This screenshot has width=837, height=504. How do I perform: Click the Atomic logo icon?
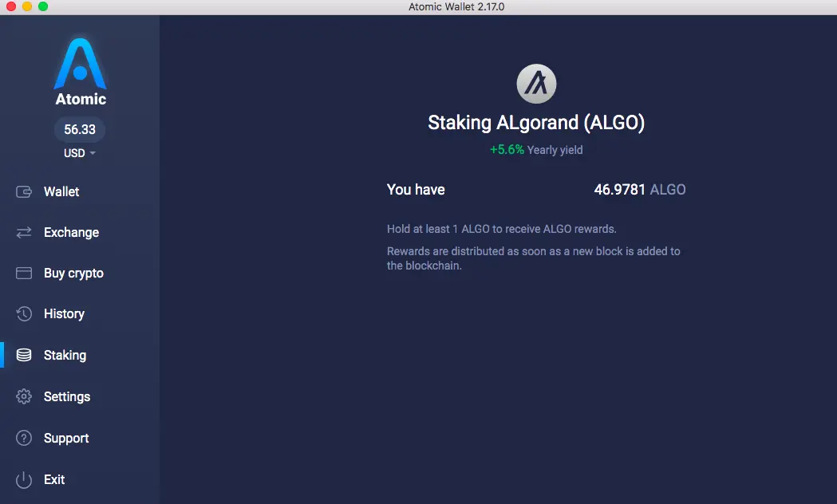pyautogui.click(x=80, y=64)
